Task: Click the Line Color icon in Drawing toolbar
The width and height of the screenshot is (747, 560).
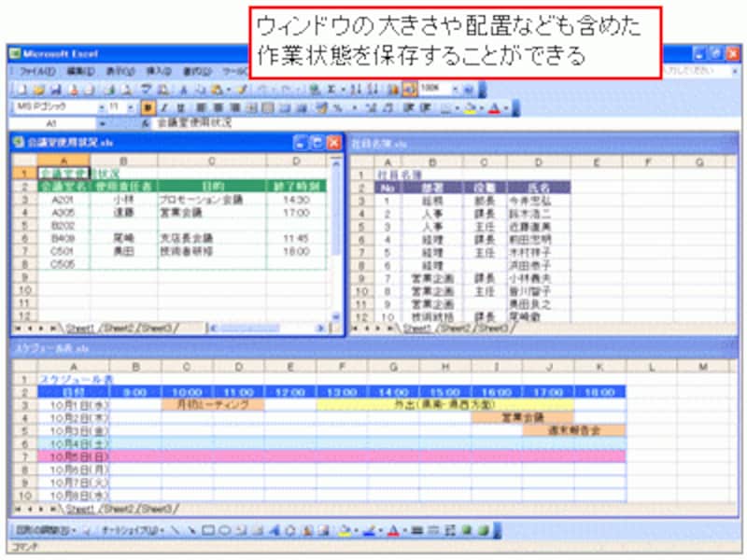Action: pyautogui.click(x=368, y=530)
